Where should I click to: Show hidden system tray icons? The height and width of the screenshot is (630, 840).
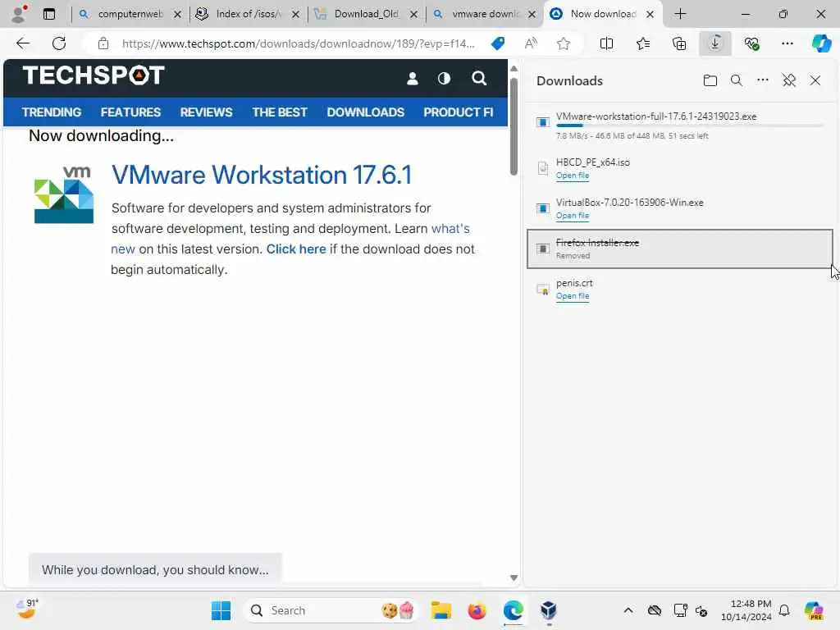click(628, 610)
